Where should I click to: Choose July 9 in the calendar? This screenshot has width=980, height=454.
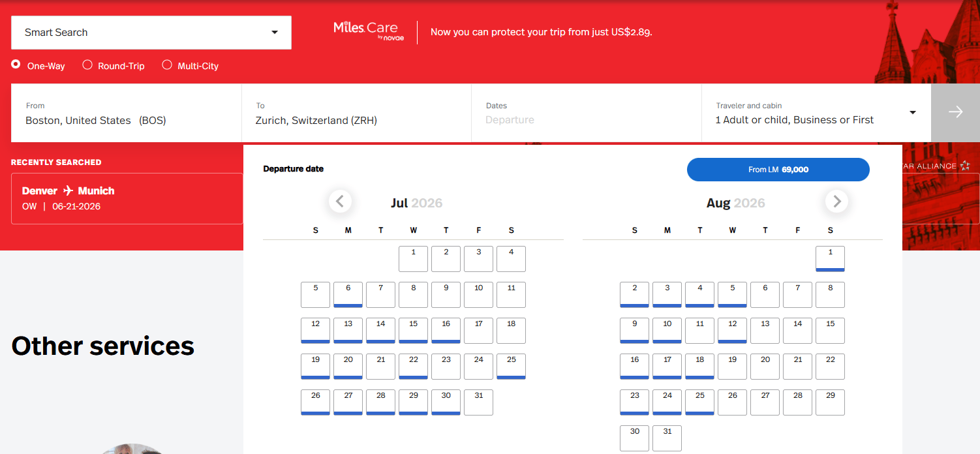[x=446, y=295]
